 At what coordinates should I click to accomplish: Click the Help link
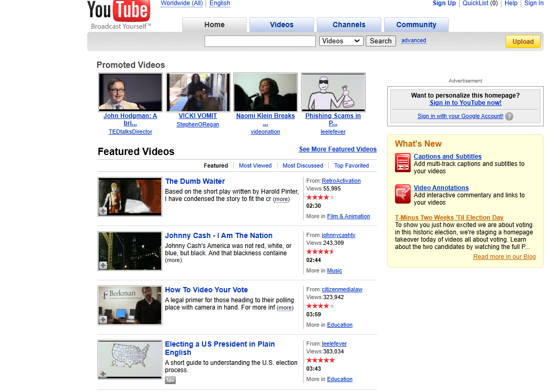coord(511,3)
